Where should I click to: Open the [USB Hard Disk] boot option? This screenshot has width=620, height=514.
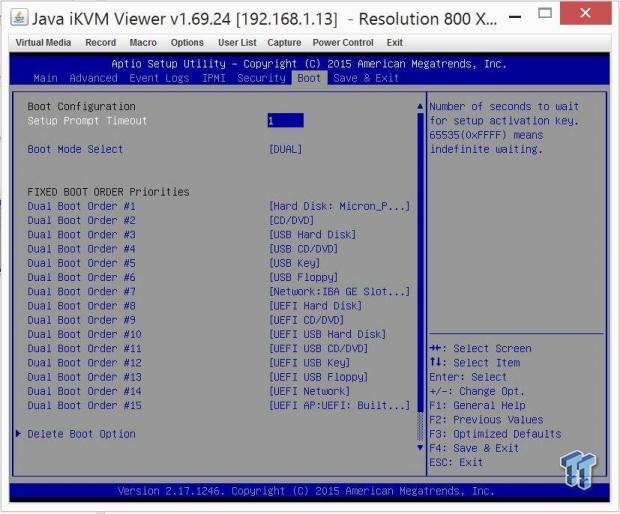[312, 234]
